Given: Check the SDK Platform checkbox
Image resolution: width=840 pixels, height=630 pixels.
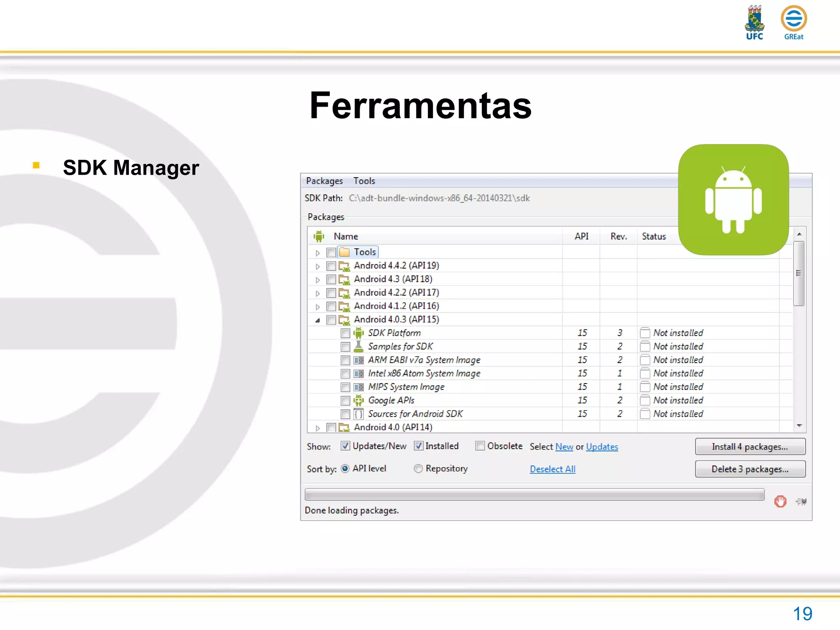Looking at the screenshot, I should click(x=345, y=333).
